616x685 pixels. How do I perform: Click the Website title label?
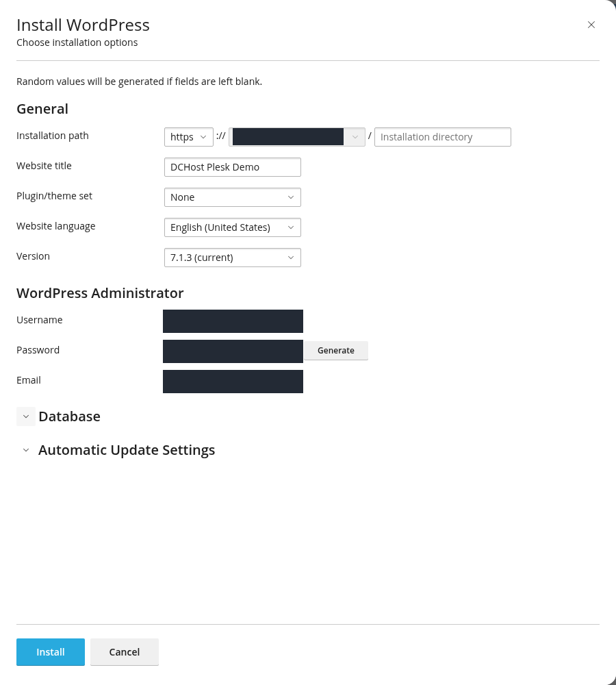tap(44, 166)
